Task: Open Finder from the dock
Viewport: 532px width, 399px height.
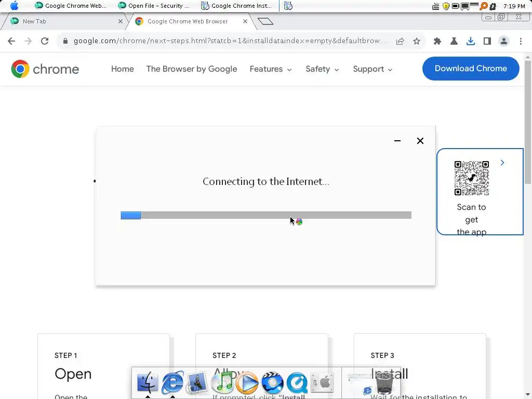Action: (148, 382)
